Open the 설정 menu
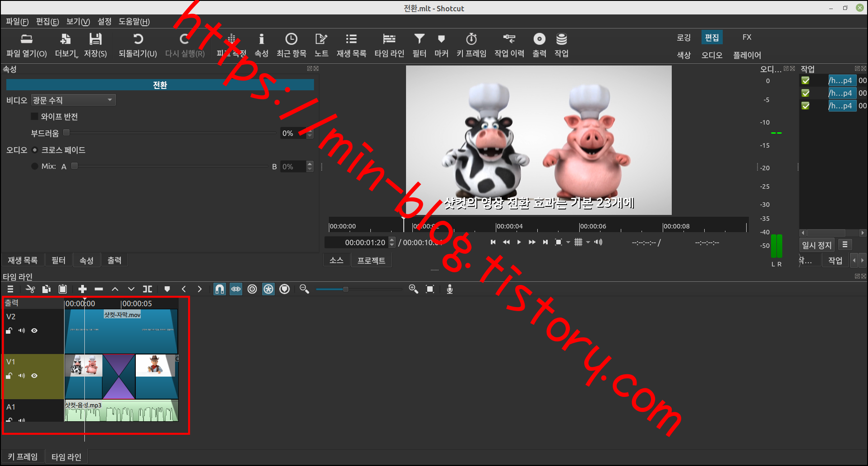The height and width of the screenshot is (466, 868). pyautogui.click(x=104, y=22)
